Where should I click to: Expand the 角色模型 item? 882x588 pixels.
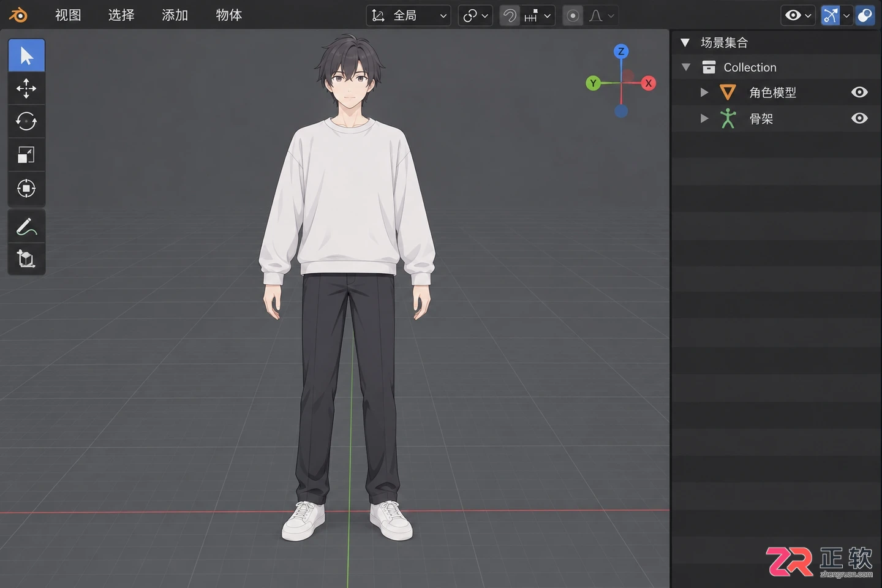click(704, 92)
